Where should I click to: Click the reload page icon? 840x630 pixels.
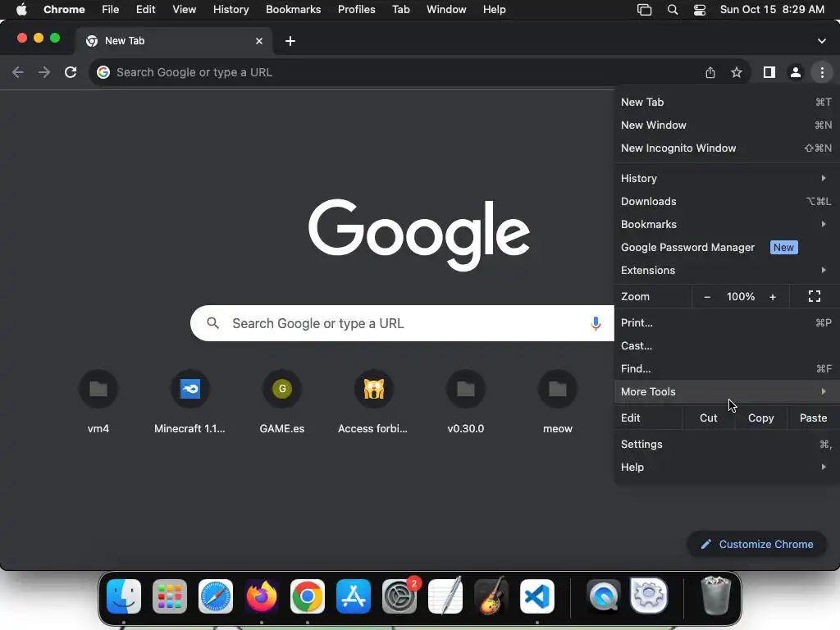pos(71,72)
